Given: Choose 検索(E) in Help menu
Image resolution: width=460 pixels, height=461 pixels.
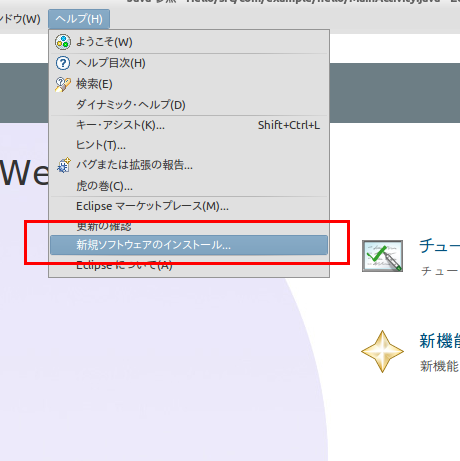Looking at the screenshot, I should (189, 84).
